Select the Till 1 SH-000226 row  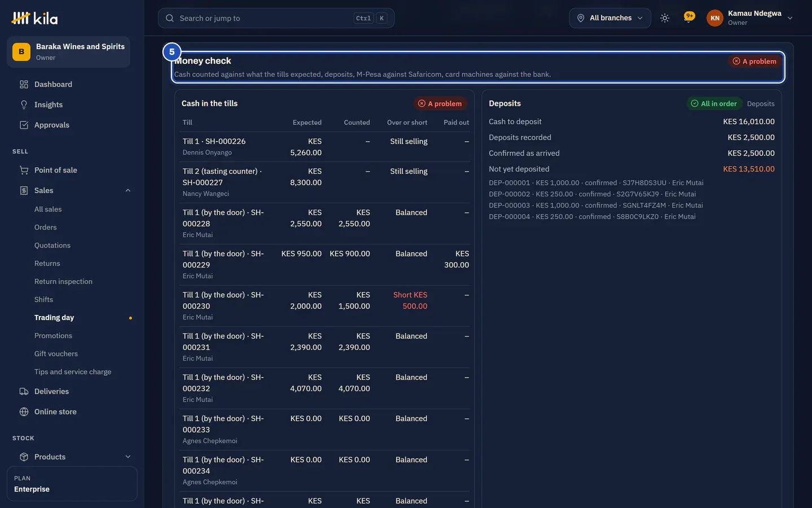click(x=325, y=147)
